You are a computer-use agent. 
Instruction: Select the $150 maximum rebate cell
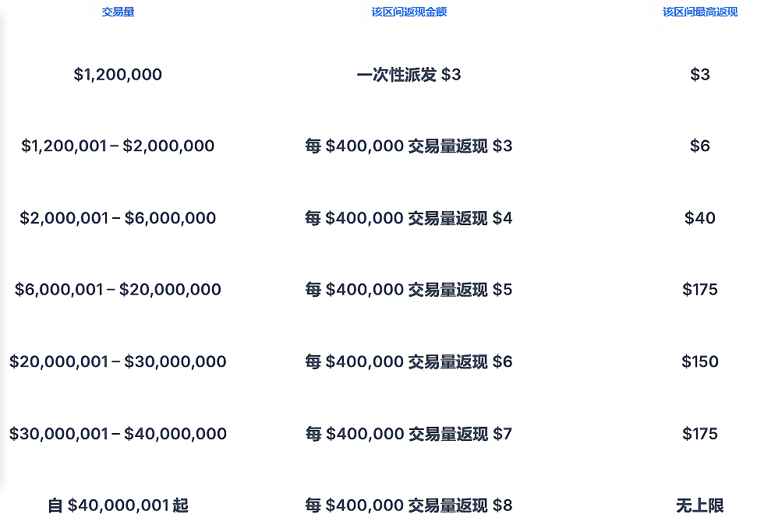(x=700, y=361)
